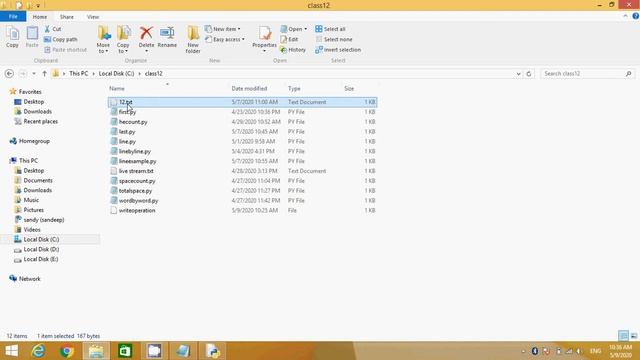Launch Chrome from the taskbar
Viewport: 640px width, 360px height.
pyautogui.click(x=67, y=351)
